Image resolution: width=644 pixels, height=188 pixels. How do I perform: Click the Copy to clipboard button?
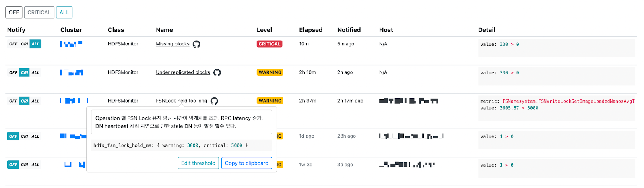click(247, 163)
